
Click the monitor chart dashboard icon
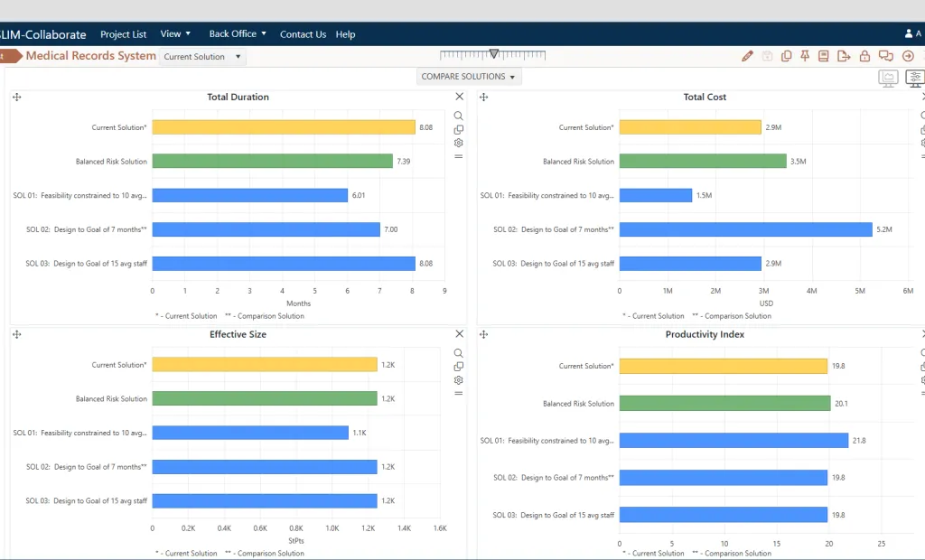[x=888, y=78]
